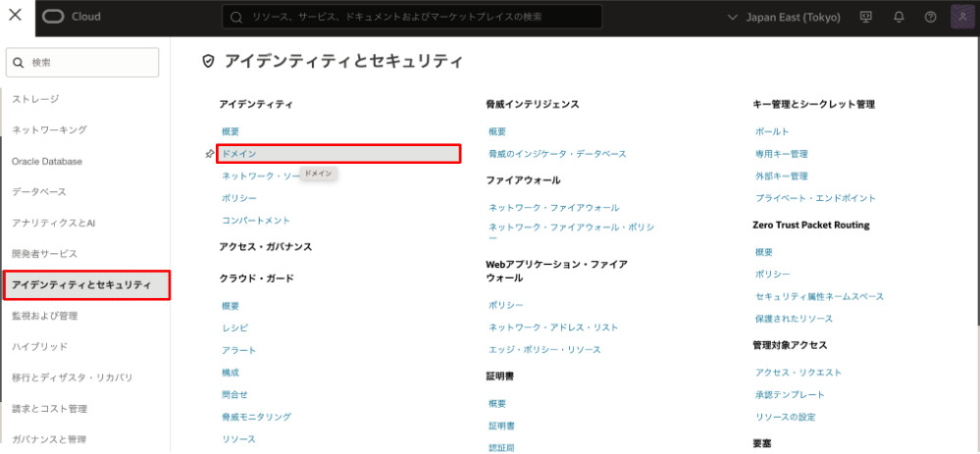Screen dimensions: 980x454
Task: Open the ドメイン link
Action: click(x=338, y=154)
